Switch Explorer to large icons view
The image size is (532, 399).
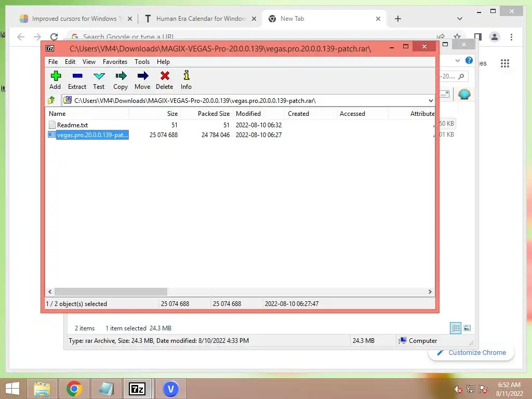pyautogui.click(x=467, y=328)
